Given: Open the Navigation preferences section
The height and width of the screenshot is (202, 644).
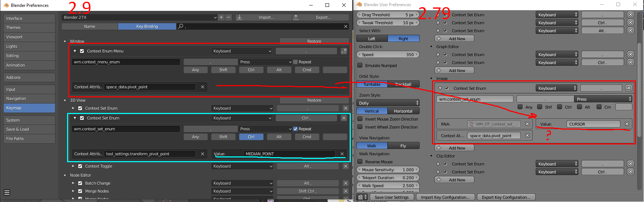Looking at the screenshot, I should (29, 98).
